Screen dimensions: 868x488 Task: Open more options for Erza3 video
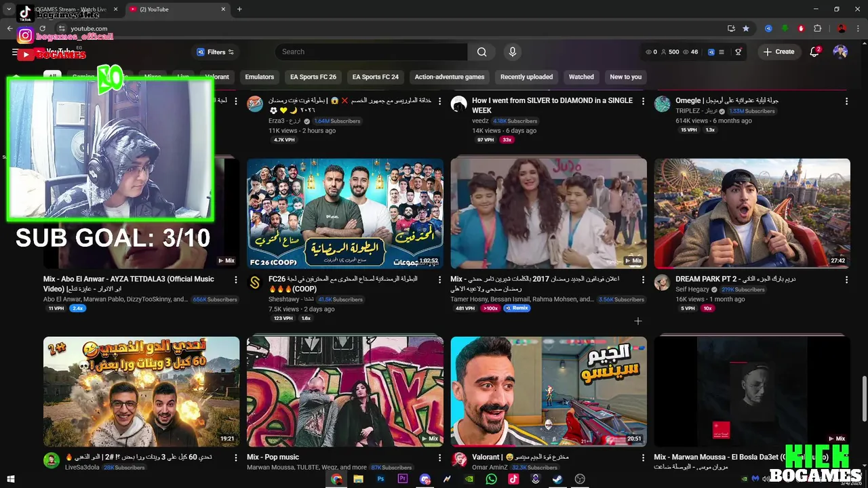pyautogui.click(x=439, y=101)
